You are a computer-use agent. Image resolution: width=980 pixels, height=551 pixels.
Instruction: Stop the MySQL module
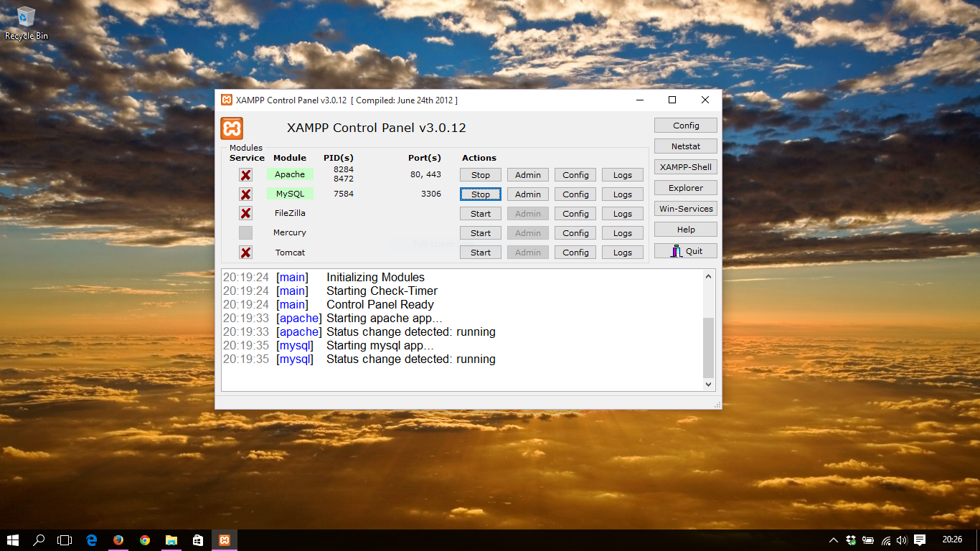tap(481, 194)
